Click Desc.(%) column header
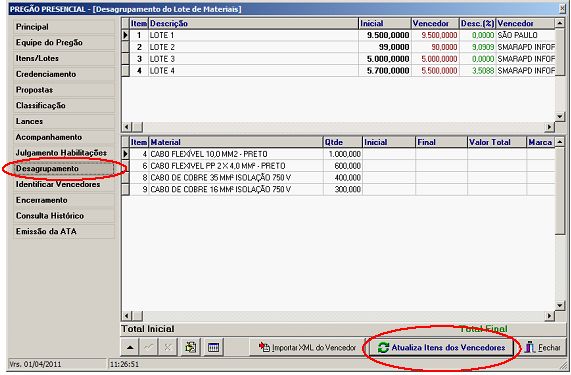The width and height of the screenshot is (571, 375). click(477, 24)
